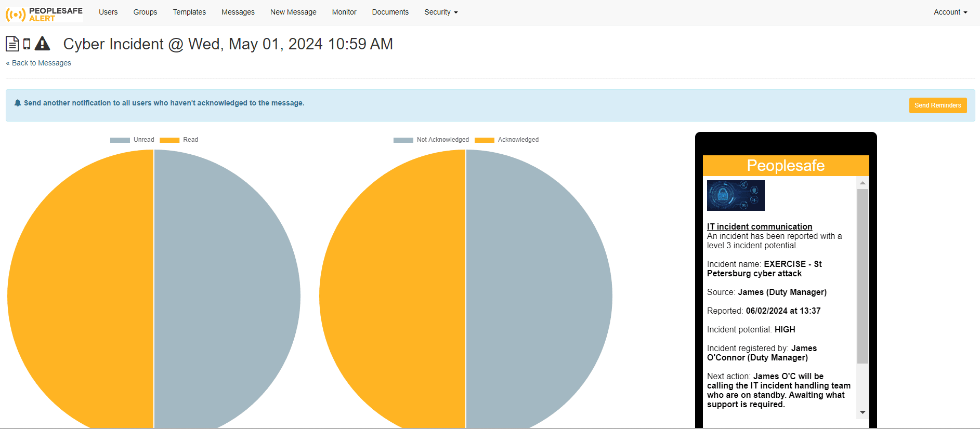Screen dimensions: 980x429
Task: Click the 'Incident registered by: James O'Connor' text
Action: (x=762, y=353)
